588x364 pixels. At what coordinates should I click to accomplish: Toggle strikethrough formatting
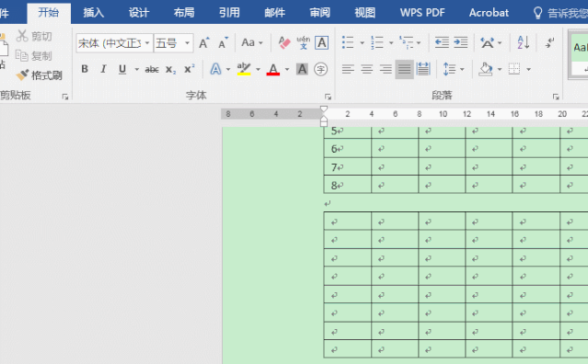(152, 69)
